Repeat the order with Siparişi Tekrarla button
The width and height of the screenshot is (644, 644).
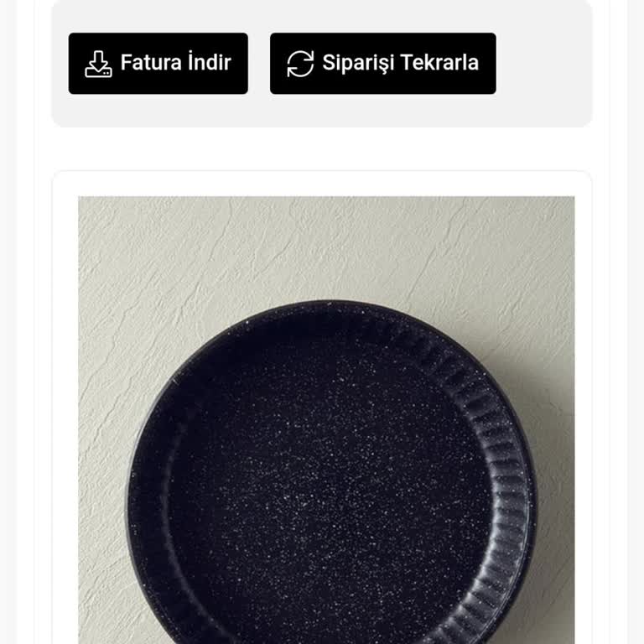pyautogui.click(x=382, y=64)
